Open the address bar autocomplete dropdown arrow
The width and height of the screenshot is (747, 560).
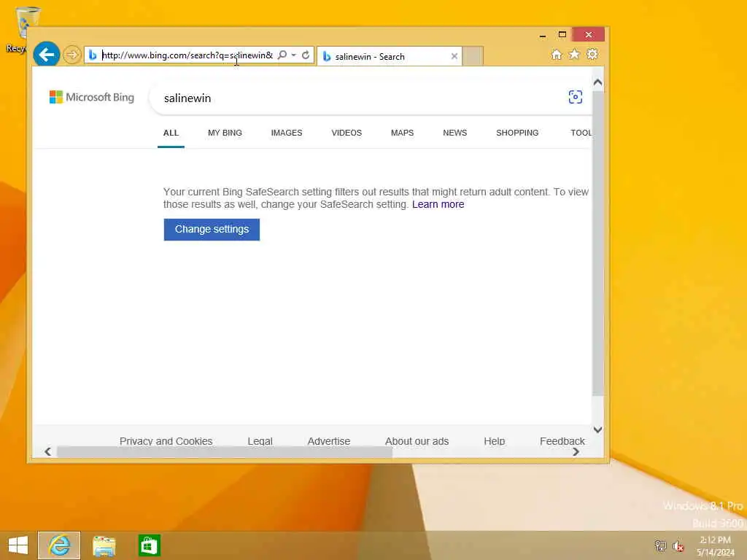click(294, 55)
